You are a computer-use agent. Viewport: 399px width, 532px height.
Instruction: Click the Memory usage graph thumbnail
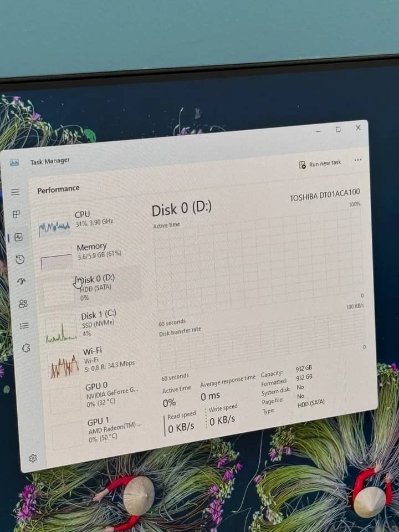(x=57, y=262)
